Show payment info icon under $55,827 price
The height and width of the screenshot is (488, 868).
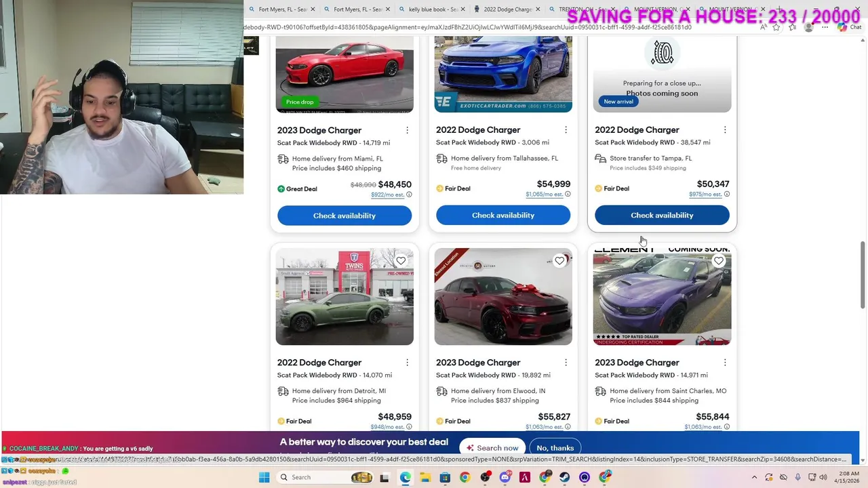[x=568, y=427]
